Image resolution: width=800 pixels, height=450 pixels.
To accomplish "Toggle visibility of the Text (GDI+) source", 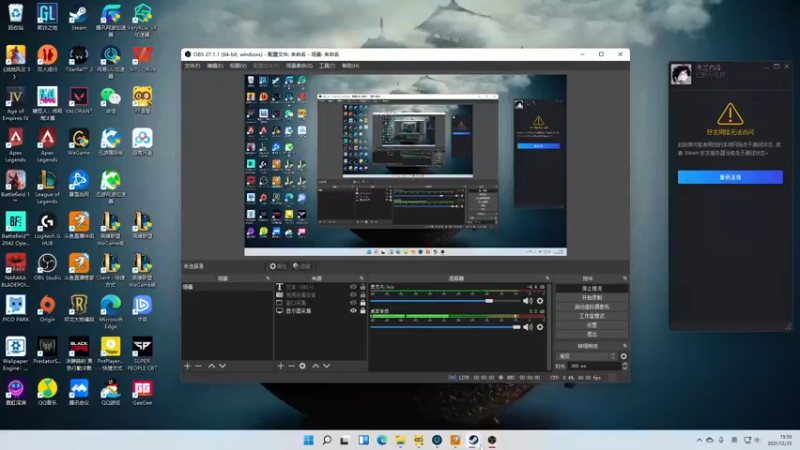I will pos(353,287).
